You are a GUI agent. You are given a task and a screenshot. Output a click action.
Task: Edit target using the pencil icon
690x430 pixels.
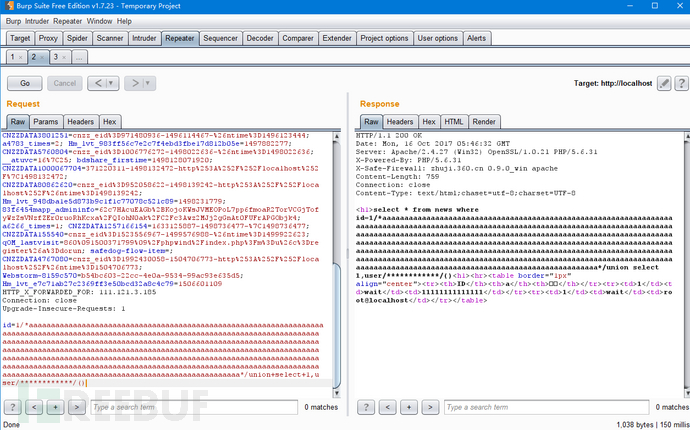[664, 83]
